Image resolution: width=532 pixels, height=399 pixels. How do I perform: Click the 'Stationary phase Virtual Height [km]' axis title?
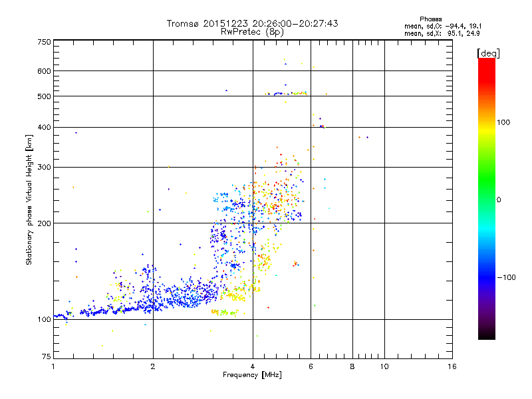[x=29, y=199]
